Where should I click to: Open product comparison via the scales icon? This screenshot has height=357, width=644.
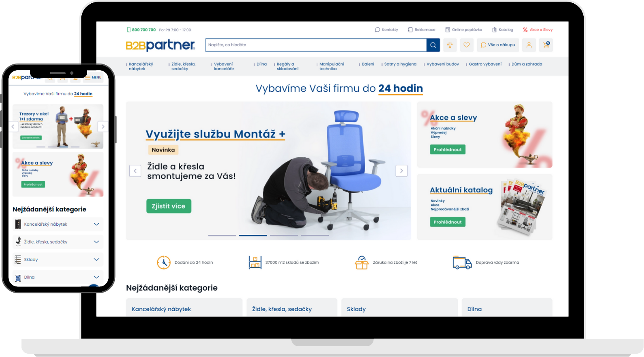[450, 45]
